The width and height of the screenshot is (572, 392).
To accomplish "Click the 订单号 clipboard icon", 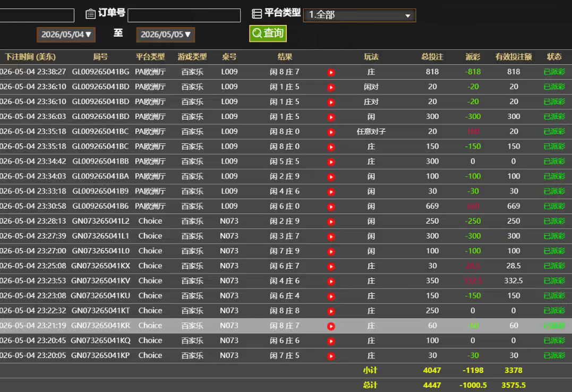I will [90, 14].
